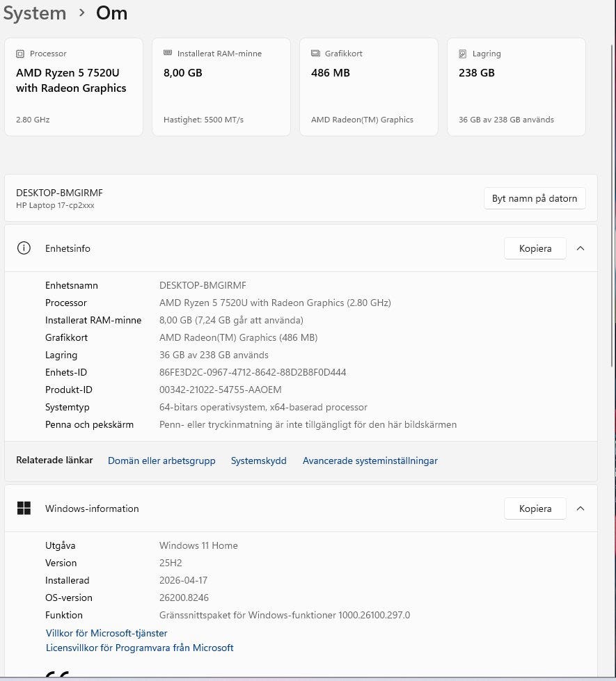The image size is (616, 681).
Task: Open the Systemskydd link
Action: point(259,460)
